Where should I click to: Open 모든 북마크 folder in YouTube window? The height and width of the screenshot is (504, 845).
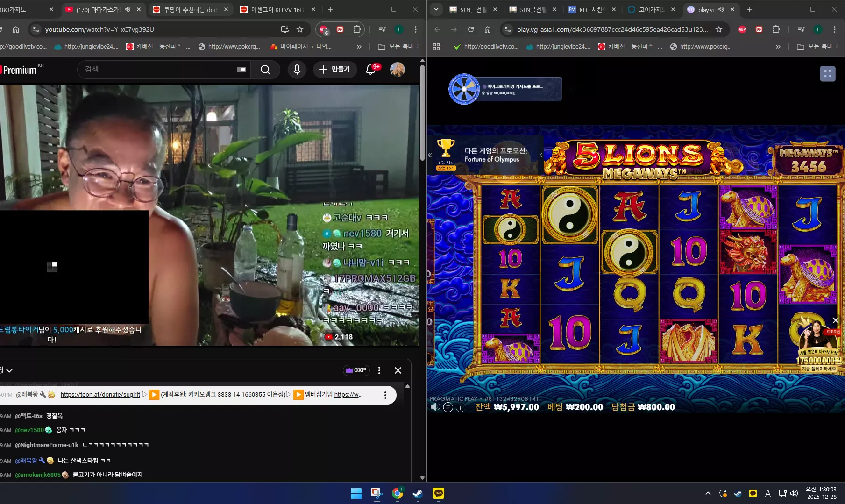click(x=398, y=47)
